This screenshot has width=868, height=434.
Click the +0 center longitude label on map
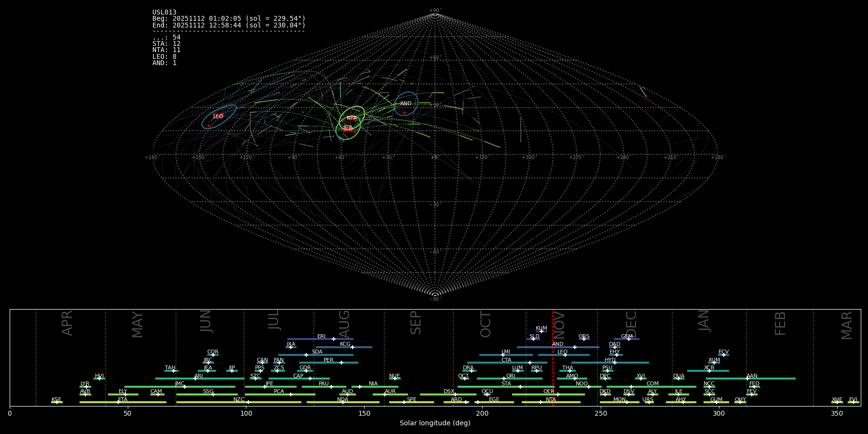[x=434, y=158]
